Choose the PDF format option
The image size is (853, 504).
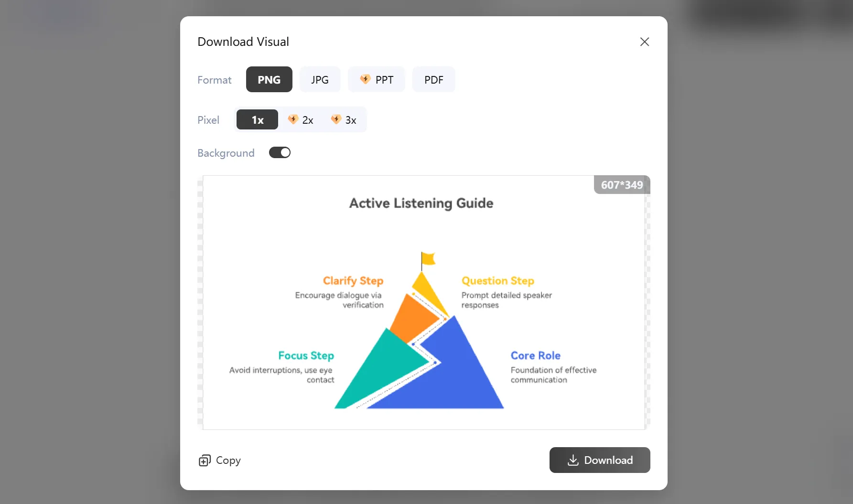[433, 79]
